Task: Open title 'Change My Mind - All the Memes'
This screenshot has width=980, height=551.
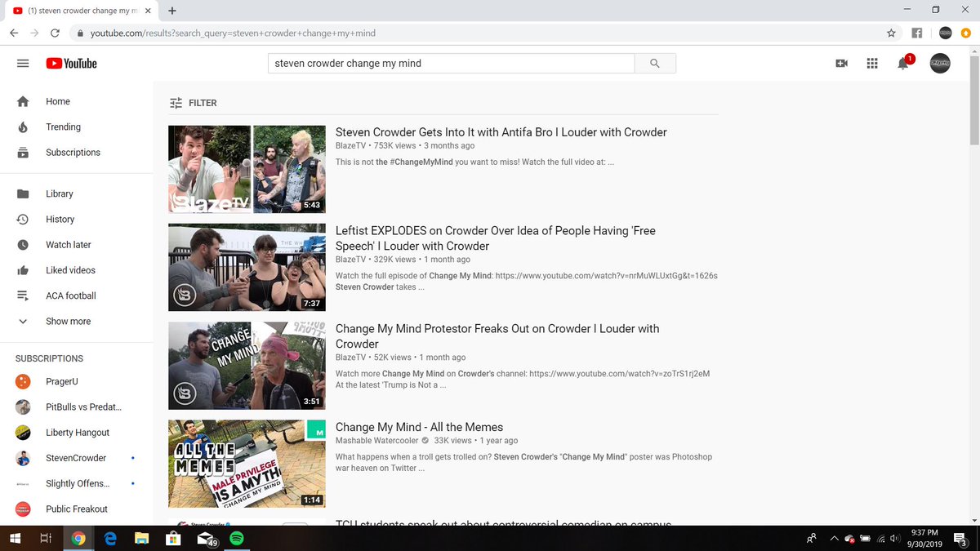Action: [419, 427]
